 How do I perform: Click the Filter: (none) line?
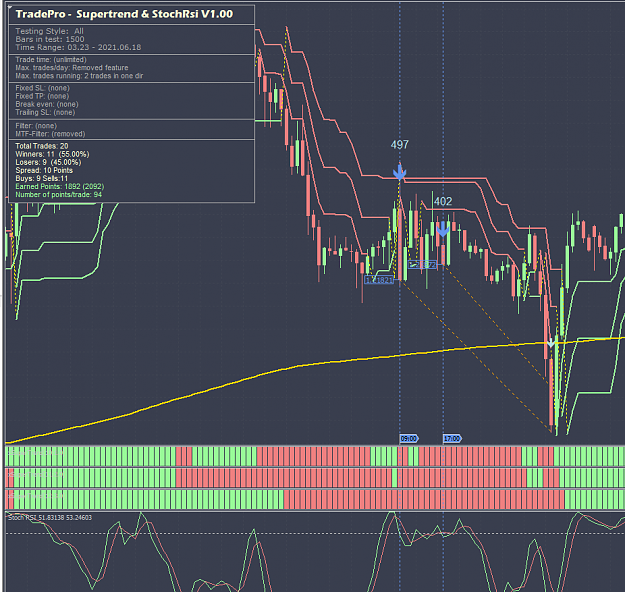tap(36, 126)
